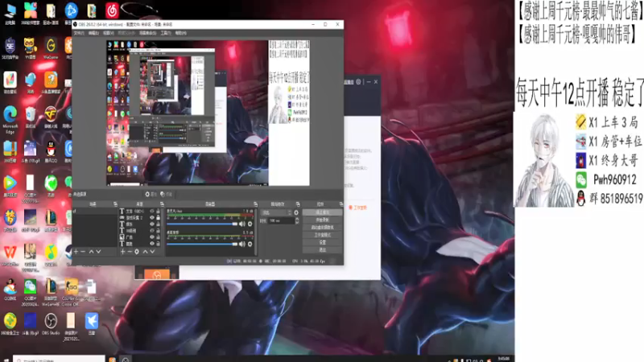Click the 开始录制 start recording button
Image resolution: width=644 pixels, height=362 pixels.
tap(323, 220)
